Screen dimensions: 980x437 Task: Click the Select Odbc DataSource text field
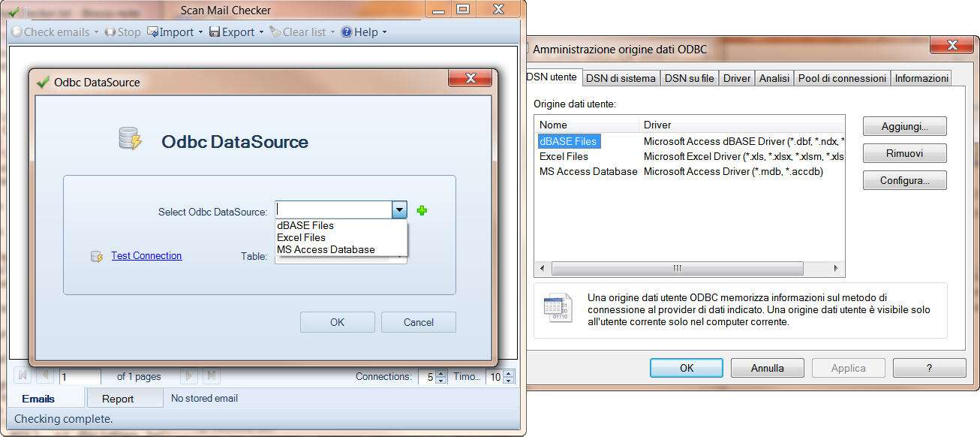coord(334,210)
